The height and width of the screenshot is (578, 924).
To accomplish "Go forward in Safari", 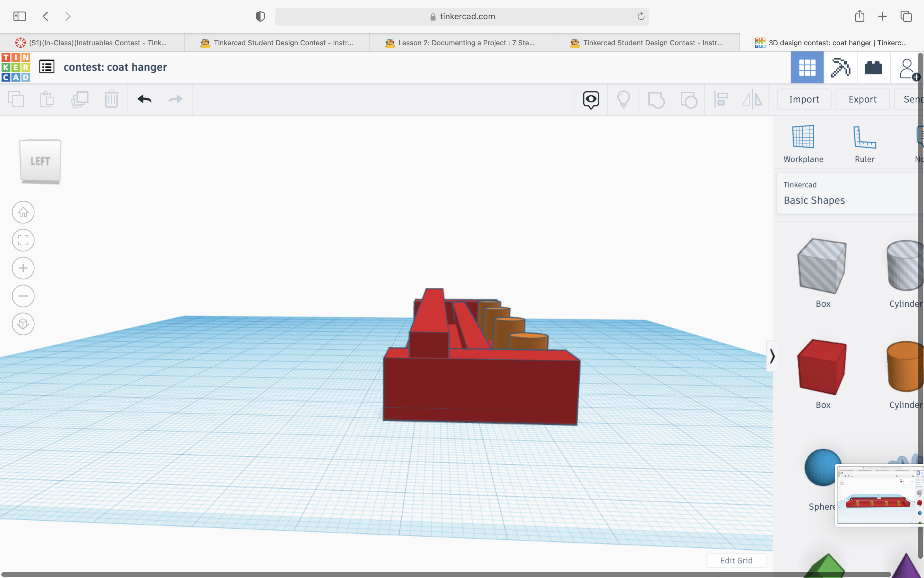I will pyautogui.click(x=68, y=16).
